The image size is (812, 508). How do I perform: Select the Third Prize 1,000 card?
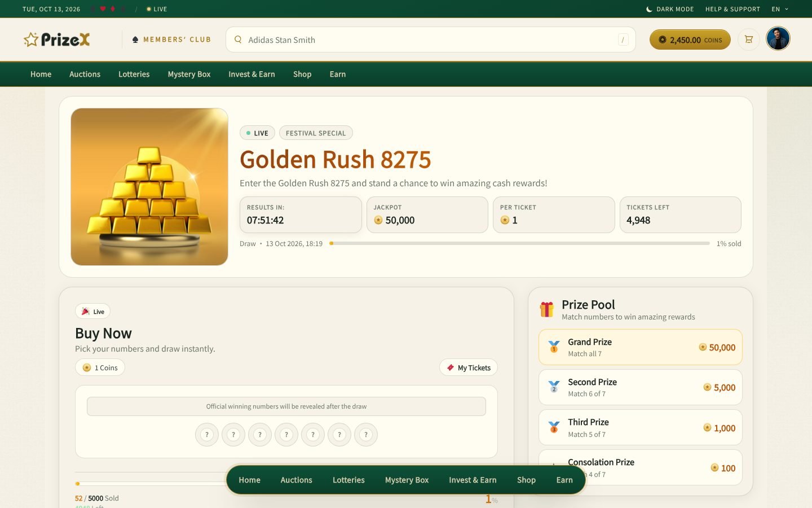coord(641,428)
